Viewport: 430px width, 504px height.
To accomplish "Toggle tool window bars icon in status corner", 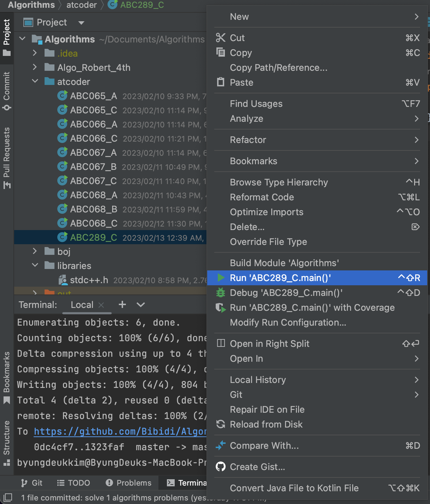I will tap(8, 497).
